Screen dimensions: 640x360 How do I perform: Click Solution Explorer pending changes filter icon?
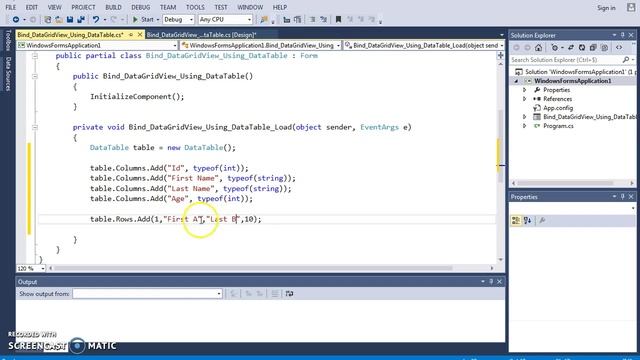tap(554, 48)
